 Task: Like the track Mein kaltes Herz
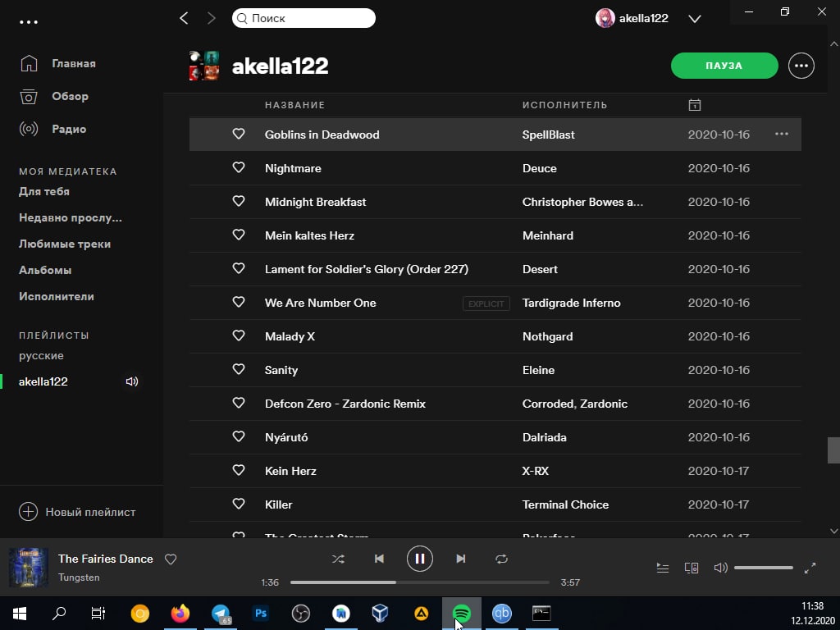pyautogui.click(x=239, y=235)
